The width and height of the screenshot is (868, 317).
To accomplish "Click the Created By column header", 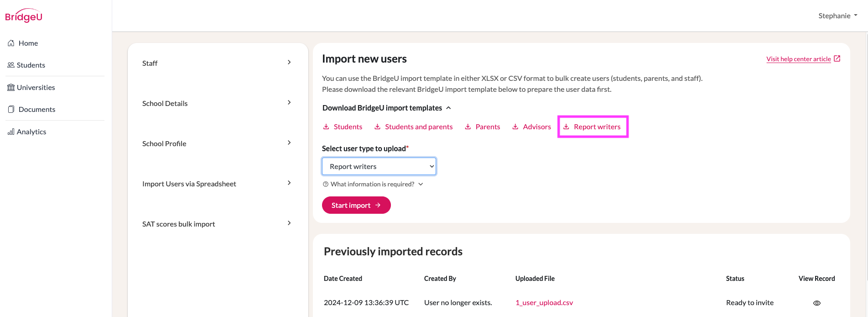I will point(440,279).
